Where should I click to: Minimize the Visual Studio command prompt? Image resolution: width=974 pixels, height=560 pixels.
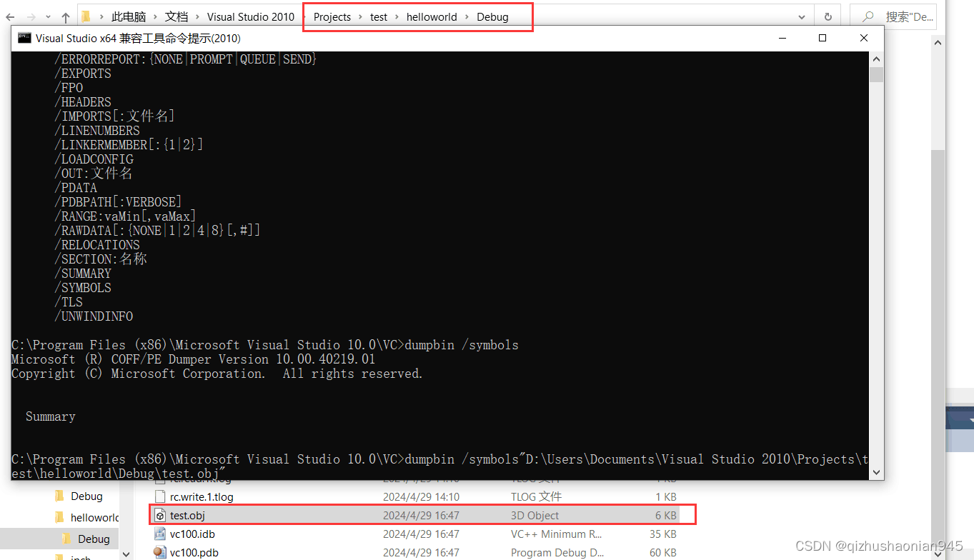[782, 38]
